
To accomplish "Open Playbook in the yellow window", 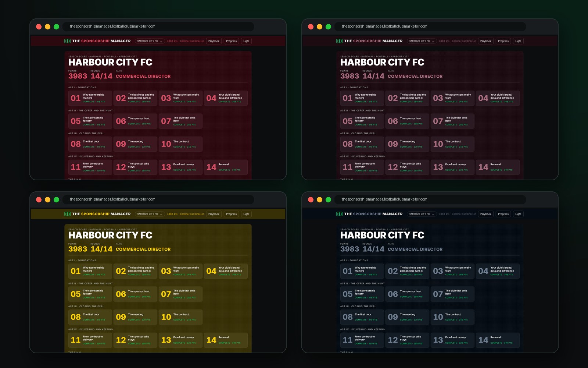I will (214, 214).
